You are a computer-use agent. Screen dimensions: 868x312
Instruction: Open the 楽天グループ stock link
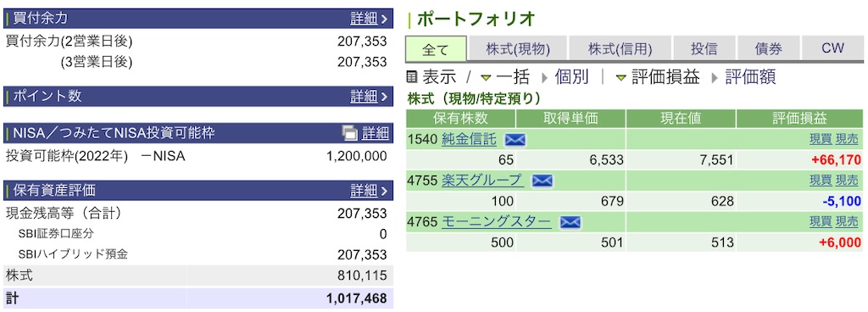tap(481, 181)
